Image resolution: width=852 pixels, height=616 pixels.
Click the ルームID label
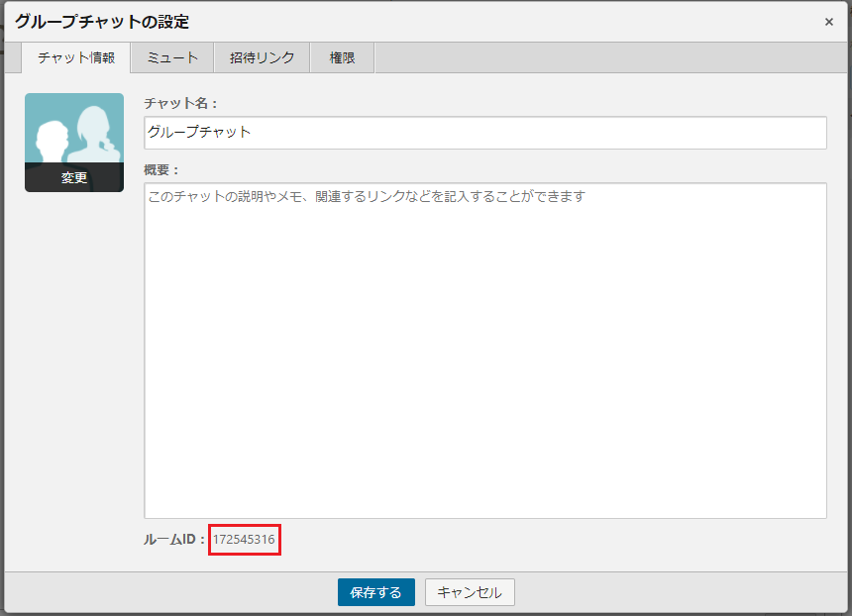click(x=174, y=540)
